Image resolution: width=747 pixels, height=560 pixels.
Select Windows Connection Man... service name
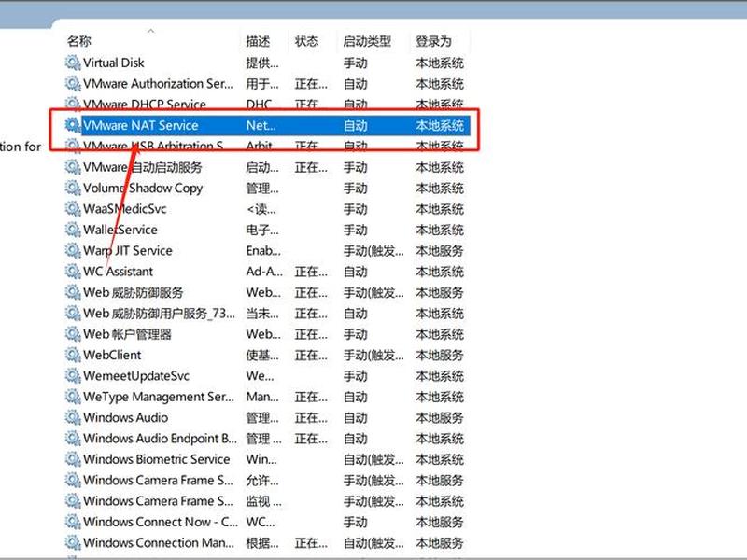159,542
